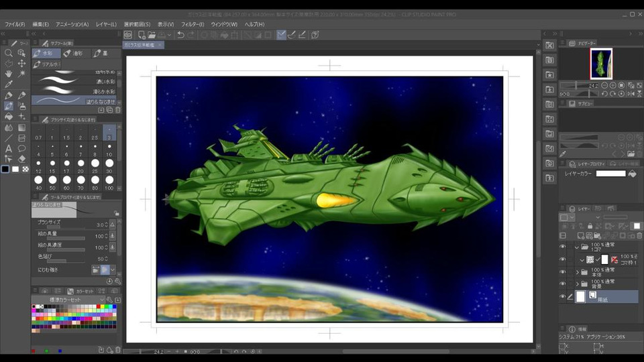Select the Figure line tool
Image resolution: width=644 pixels, height=362 pixels.
8,138
